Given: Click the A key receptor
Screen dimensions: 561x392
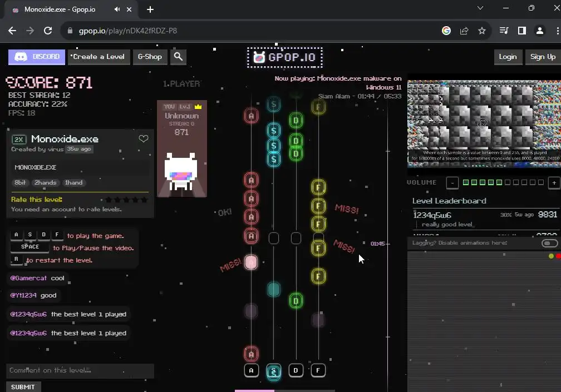Looking at the screenshot, I should coord(251,370).
